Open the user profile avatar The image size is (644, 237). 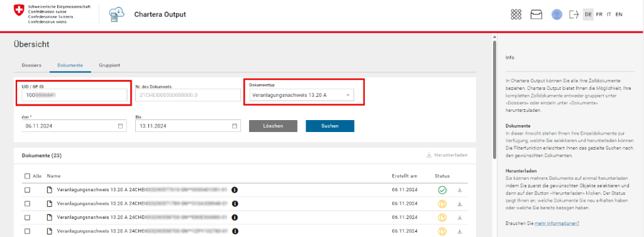click(x=557, y=14)
